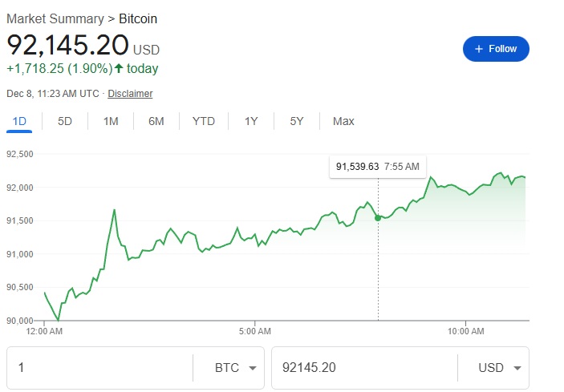Open the 5Y chart tab
Screen dimensions: 564x392
297,122
